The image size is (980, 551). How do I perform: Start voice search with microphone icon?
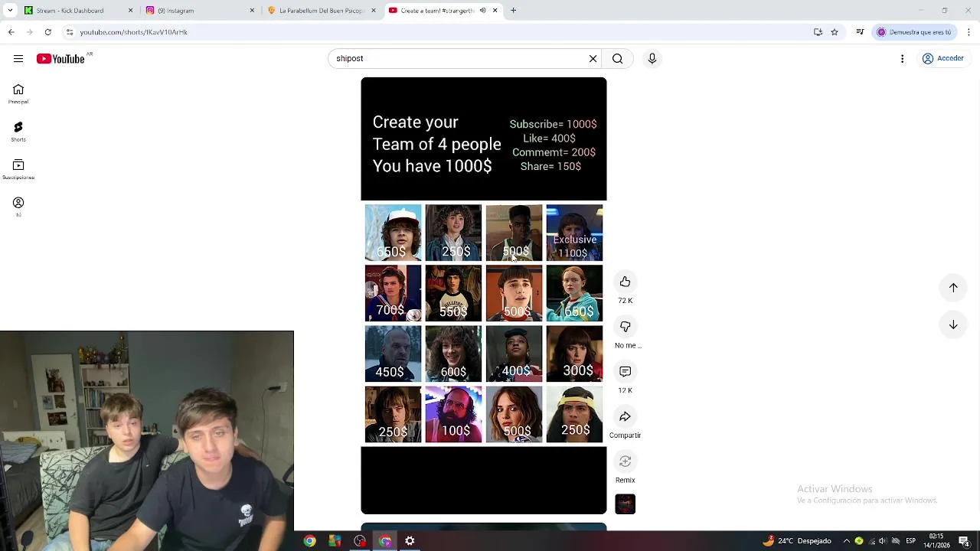[x=652, y=59]
